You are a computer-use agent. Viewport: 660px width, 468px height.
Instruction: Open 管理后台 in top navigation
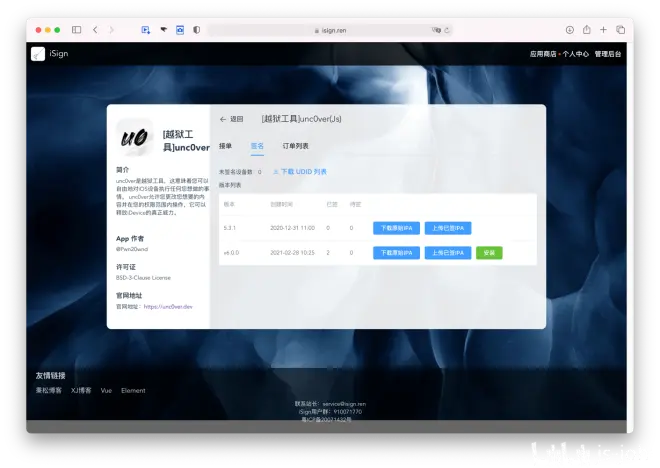pyautogui.click(x=608, y=54)
